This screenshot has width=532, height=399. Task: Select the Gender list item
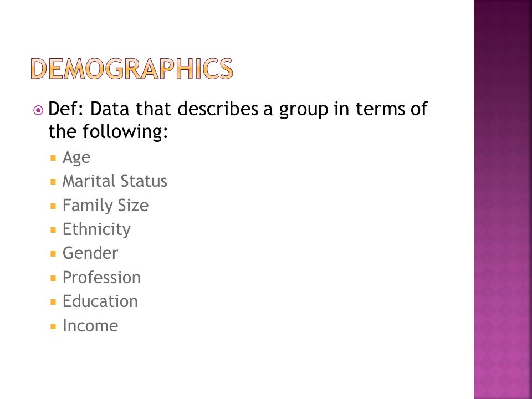[90, 253]
